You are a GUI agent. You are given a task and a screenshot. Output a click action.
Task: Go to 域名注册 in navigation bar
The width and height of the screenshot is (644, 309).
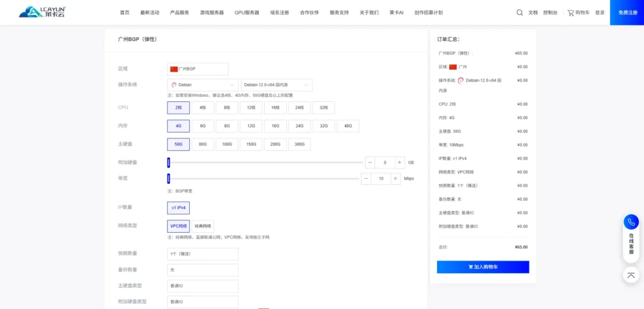point(280,13)
